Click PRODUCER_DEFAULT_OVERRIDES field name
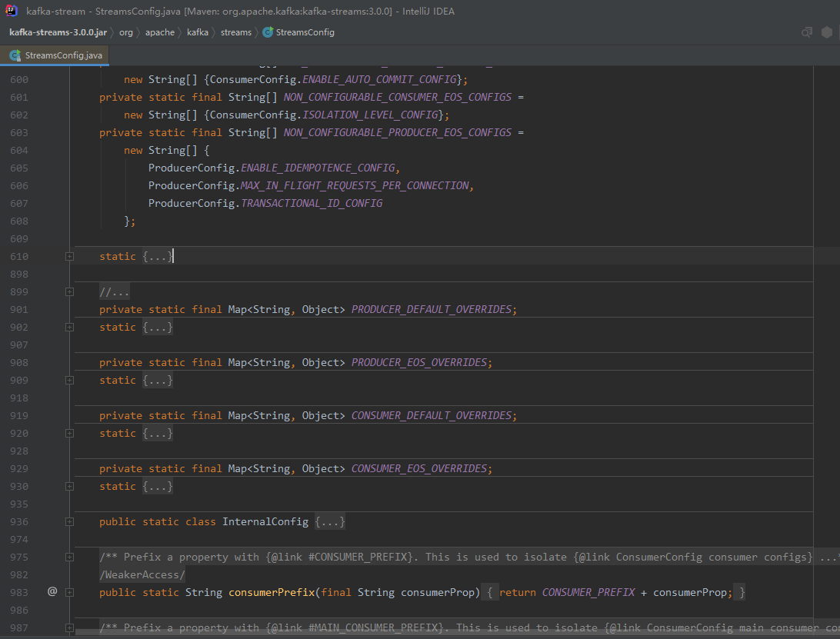This screenshot has height=639, width=840. (432, 310)
